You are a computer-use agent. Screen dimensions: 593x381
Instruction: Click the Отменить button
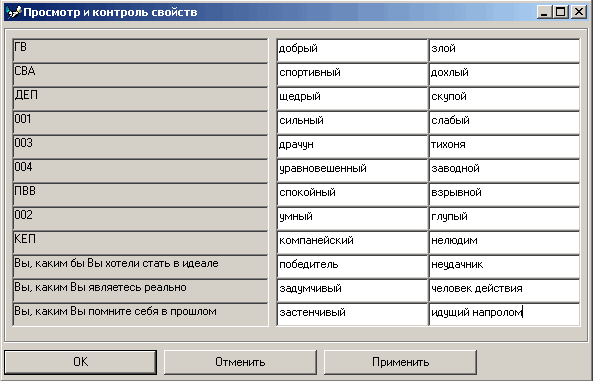pos(240,362)
